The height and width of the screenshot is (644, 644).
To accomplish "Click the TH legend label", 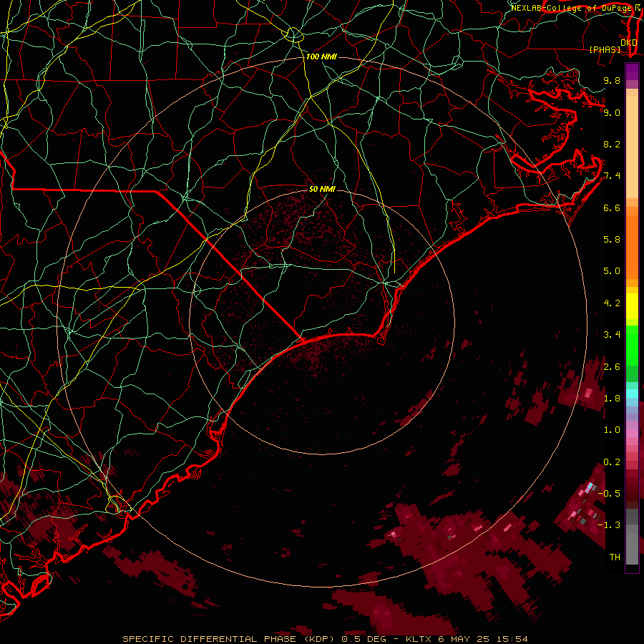I will (x=615, y=557).
